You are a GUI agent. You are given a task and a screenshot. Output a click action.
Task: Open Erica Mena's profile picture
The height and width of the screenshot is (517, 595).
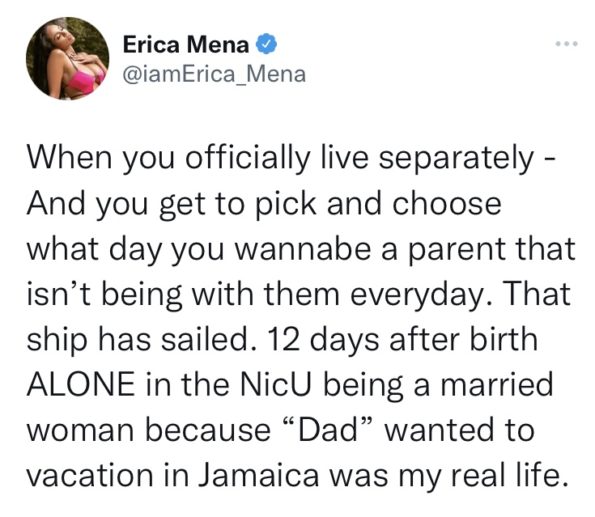(x=68, y=58)
